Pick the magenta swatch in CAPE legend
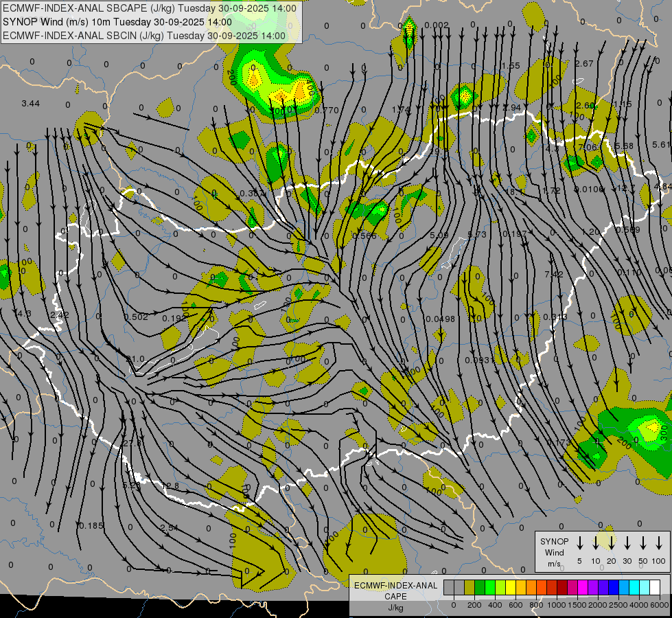 click(x=583, y=587)
